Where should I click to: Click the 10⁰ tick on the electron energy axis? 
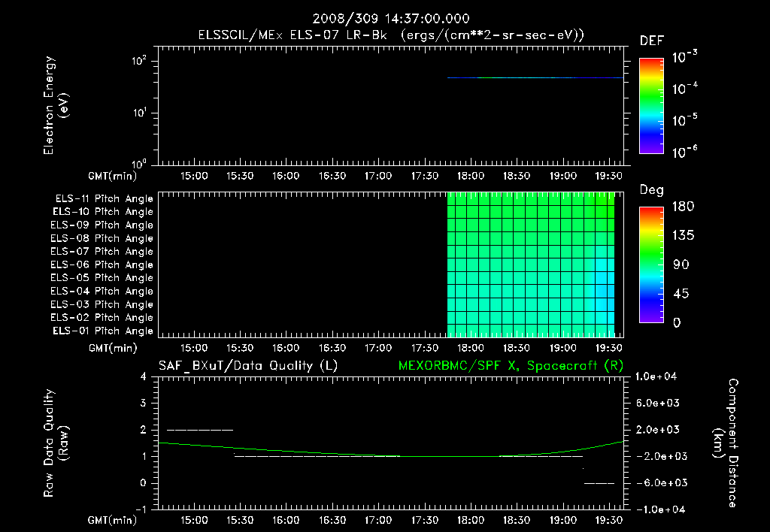coord(139,164)
